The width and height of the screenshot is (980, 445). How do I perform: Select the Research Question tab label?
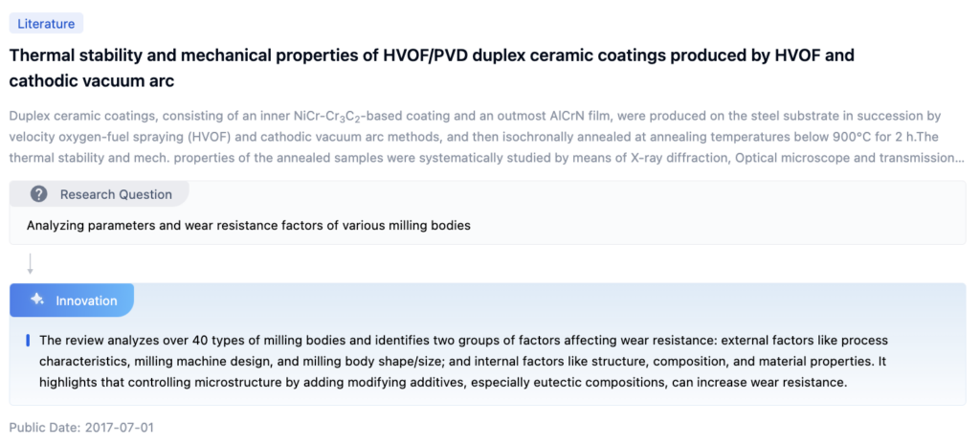click(116, 194)
